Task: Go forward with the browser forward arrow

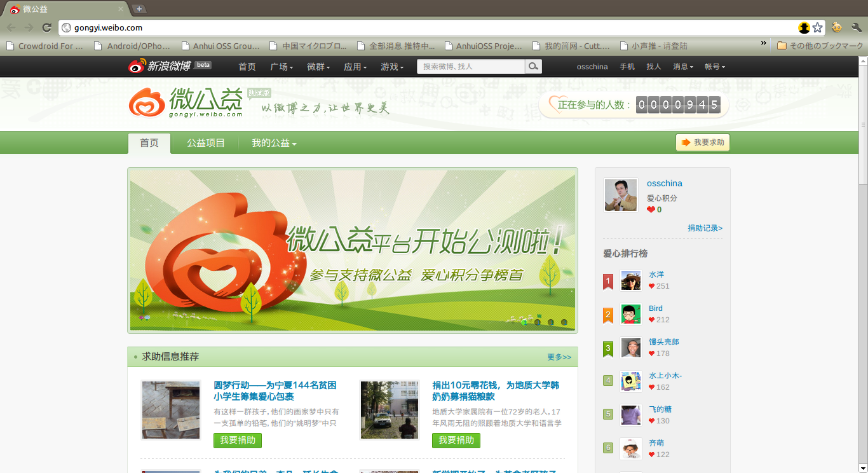Action: [x=29, y=28]
